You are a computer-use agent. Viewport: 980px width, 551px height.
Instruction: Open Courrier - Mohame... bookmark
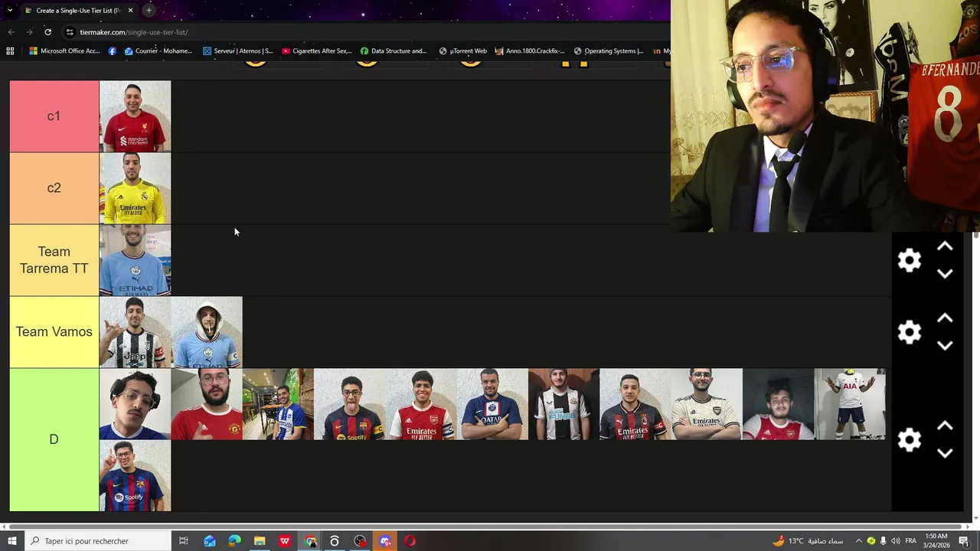point(158,51)
